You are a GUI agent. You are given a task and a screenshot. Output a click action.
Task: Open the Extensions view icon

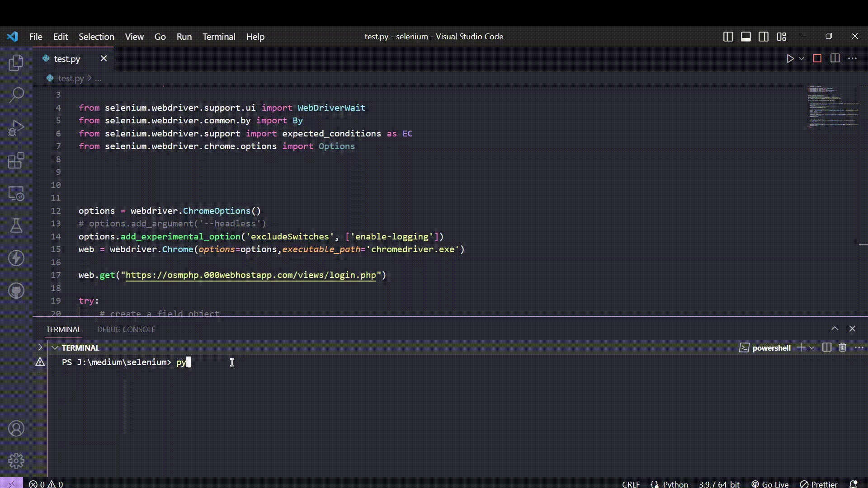point(16,160)
